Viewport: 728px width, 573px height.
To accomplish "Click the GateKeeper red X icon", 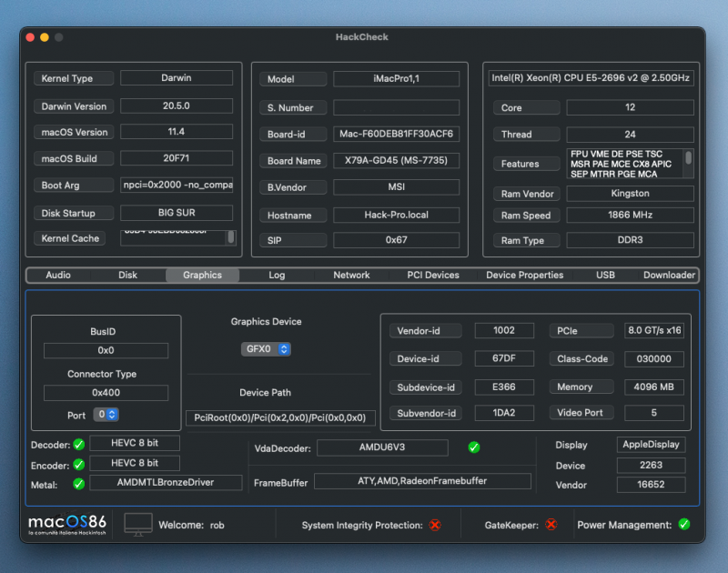I will [x=551, y=524].
